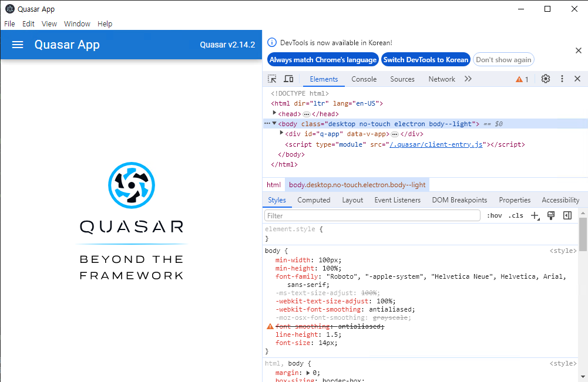The width and height of the screenshot is (588, 382).
Task: Collapse the body element node
Action: (x=274, y=123)
